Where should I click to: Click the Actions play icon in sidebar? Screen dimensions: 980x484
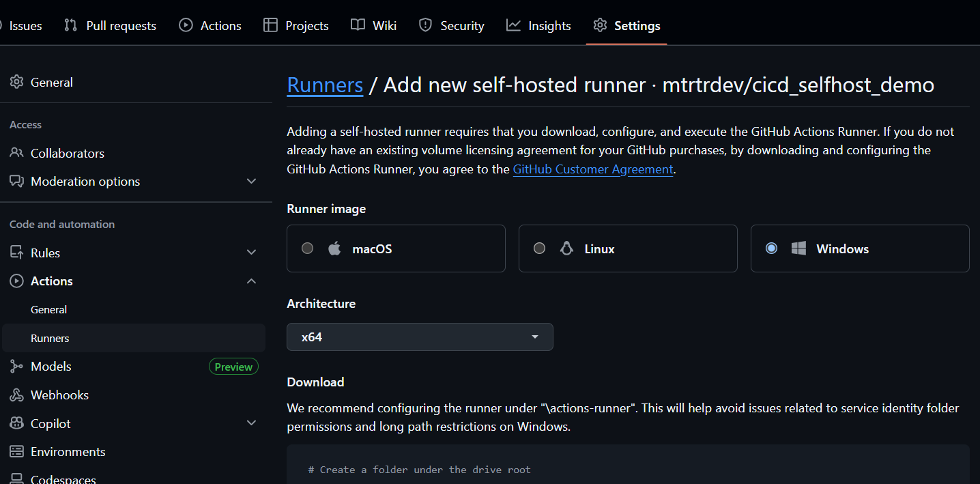pos(16,281)
